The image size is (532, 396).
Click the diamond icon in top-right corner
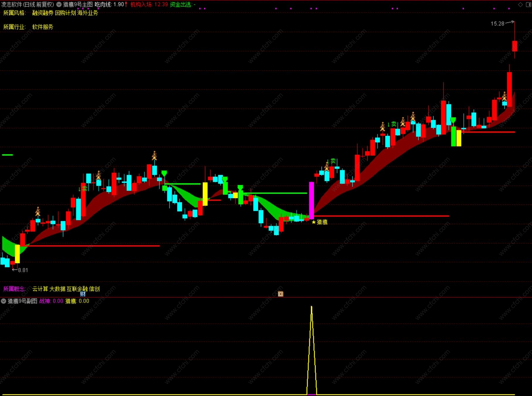pyautogui.click(x=520, y=4)
